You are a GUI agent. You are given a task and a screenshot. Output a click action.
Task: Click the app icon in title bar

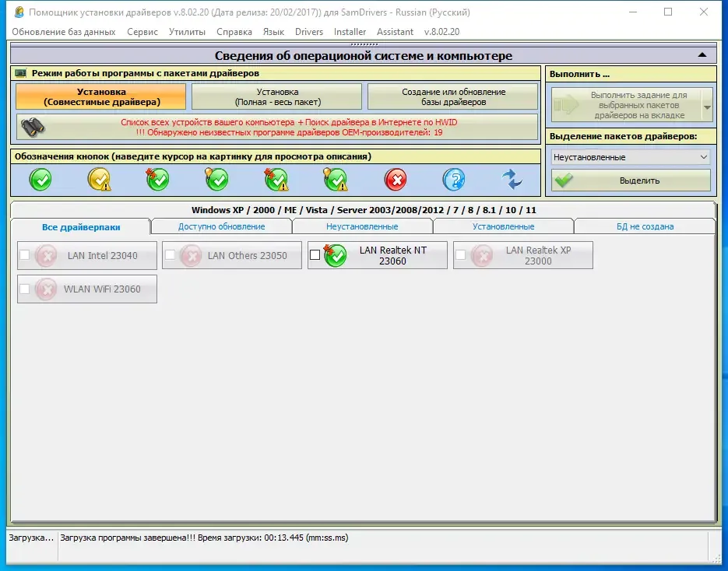[19, 12]
